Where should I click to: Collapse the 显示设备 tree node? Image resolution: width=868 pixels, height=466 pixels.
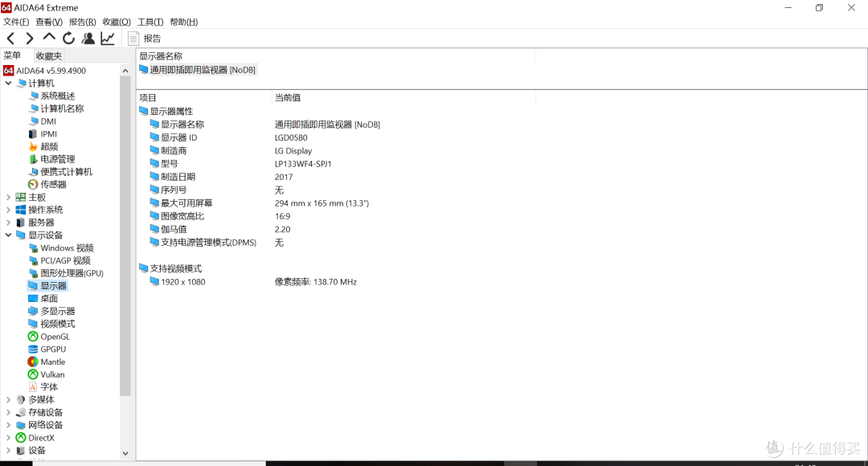[x=8, y=235]
